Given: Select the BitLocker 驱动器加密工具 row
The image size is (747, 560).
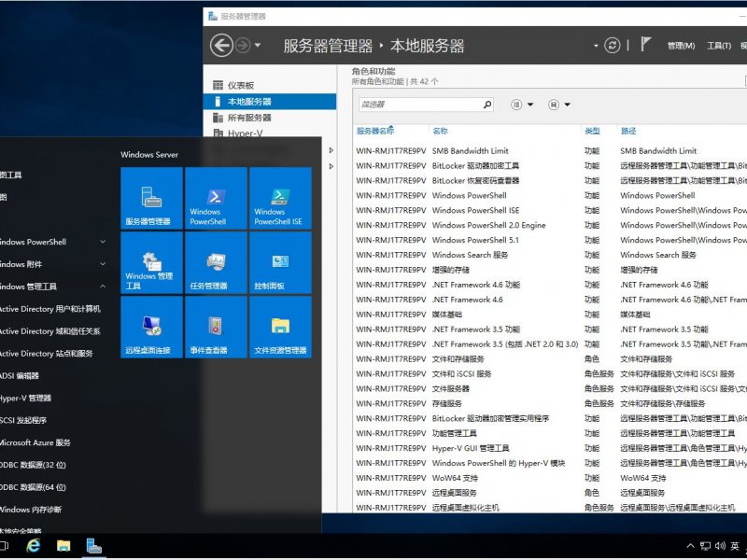Looking at the screenshot, I should tap(550, 166).
